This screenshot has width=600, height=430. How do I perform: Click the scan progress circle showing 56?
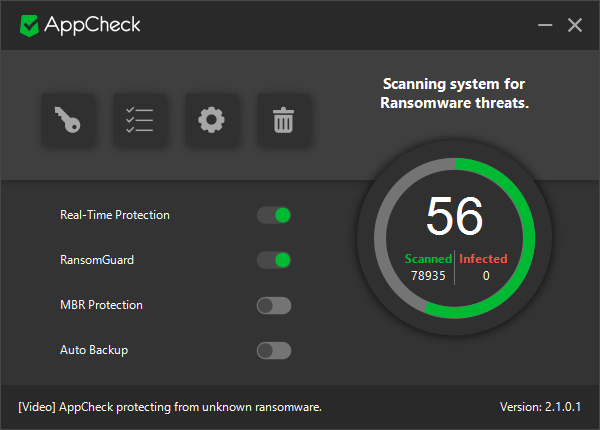(x=454, y=238)
